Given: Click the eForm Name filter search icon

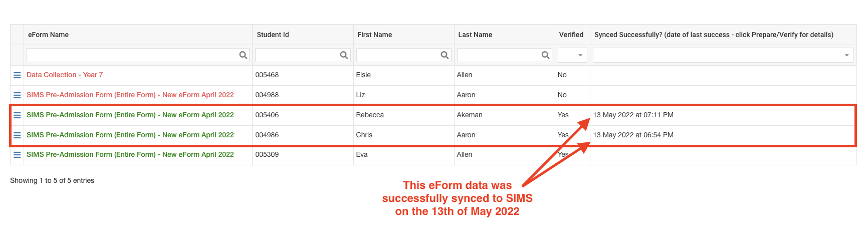Looking at the screenshot, I should [243, 55].
